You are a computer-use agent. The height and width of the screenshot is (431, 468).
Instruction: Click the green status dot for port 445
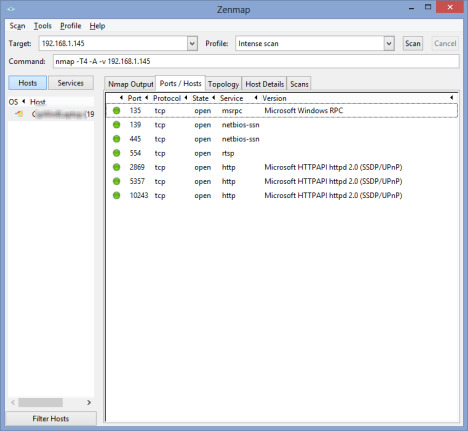pyautogui.click(x=116, y=139)
